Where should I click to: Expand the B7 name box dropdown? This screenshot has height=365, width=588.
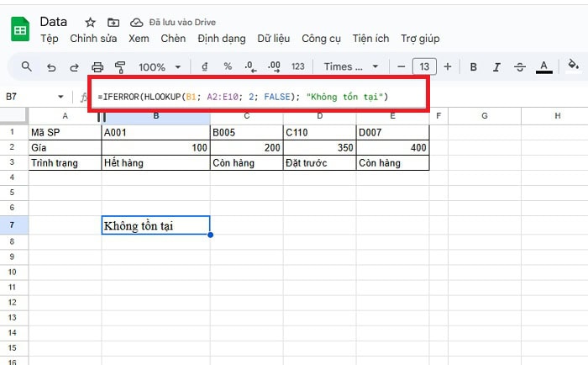[60, 98]
